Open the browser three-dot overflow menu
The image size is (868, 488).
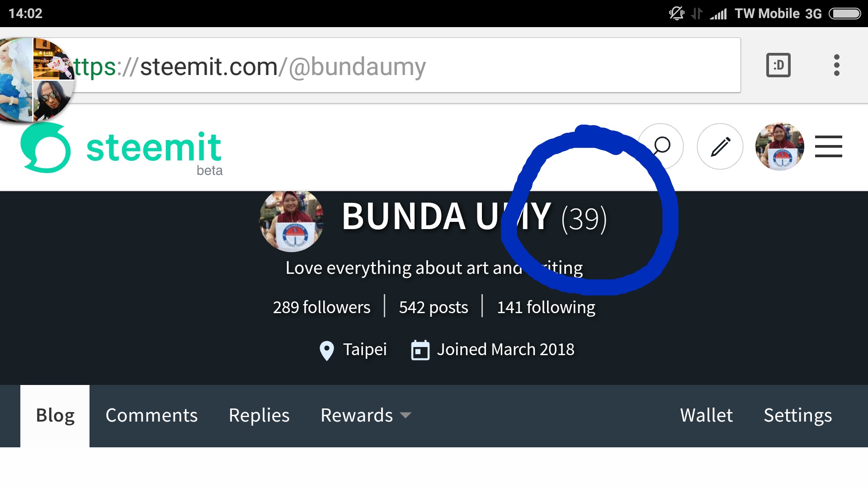[x=836, y=66]
